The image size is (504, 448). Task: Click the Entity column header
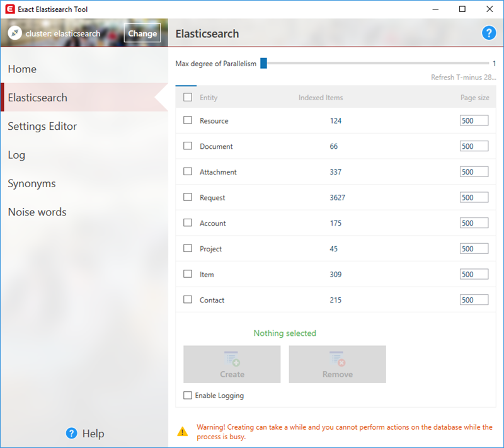coord(209,98)
